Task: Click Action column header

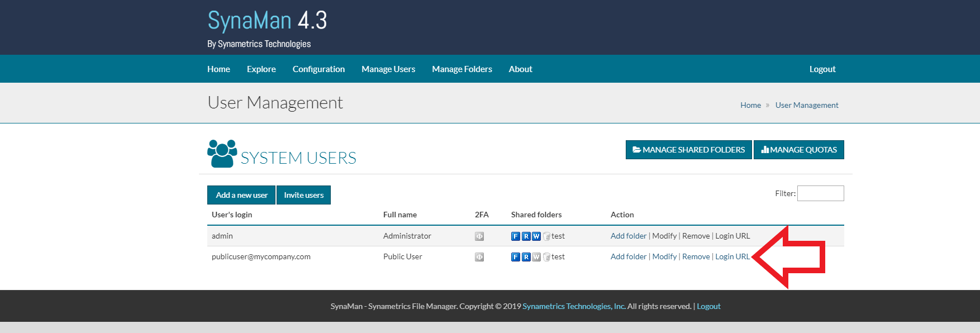Action: 622,215
